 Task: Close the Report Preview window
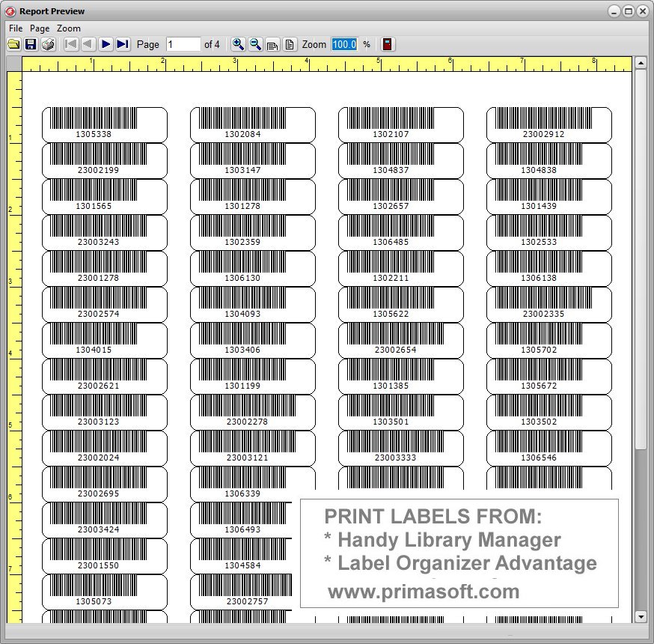(x=642, y=11)
